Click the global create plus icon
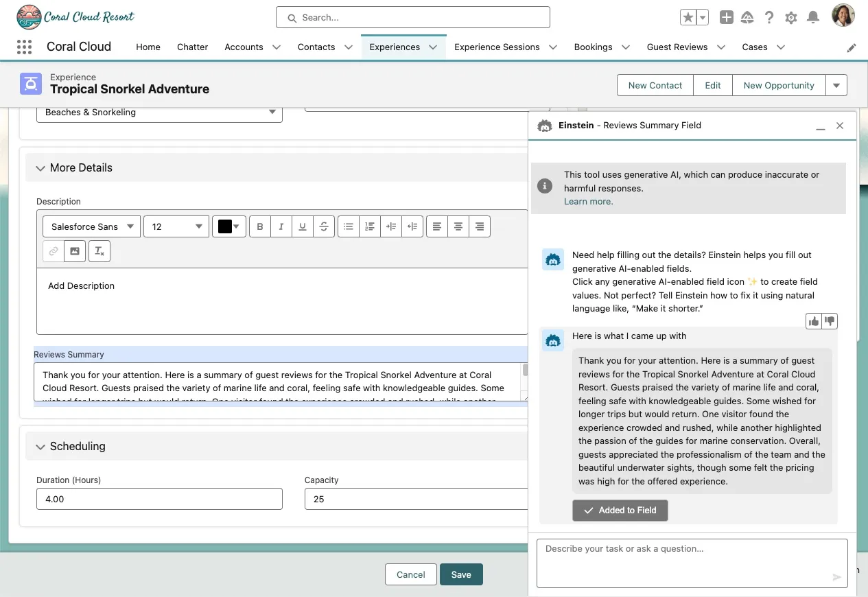Image resolution: width=868 pixels, height=597 pixels. pyautogui.click(x=726, y=18)
